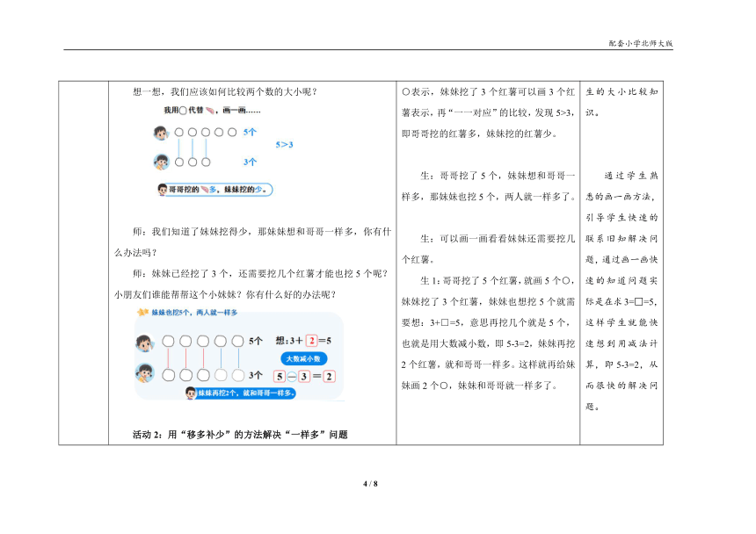Click the right column line 生的大小比较知

[622, 91]
